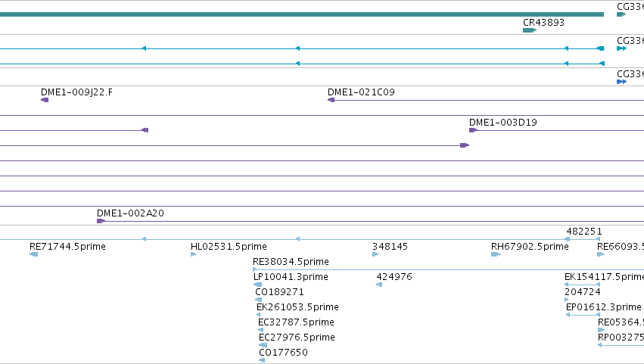Select the CR43893 teal gene arrow glyph
This screenshot has width=644, height=364.
530,30
